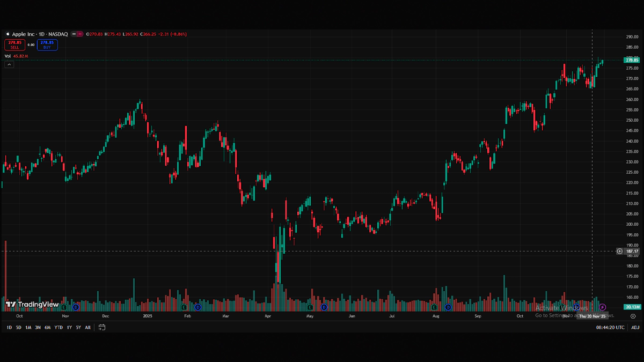
Task: Toggle the grey dash indicator beside NASDAQ
Action: pos(74,34)
